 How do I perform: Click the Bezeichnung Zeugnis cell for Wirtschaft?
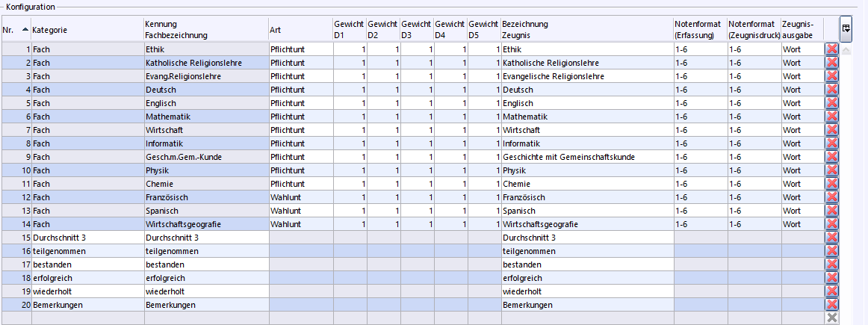(x=586, y=130)
